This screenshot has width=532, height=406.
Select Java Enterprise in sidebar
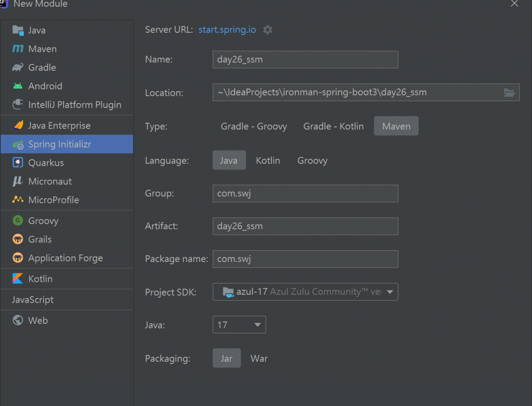tap(67, 125)
